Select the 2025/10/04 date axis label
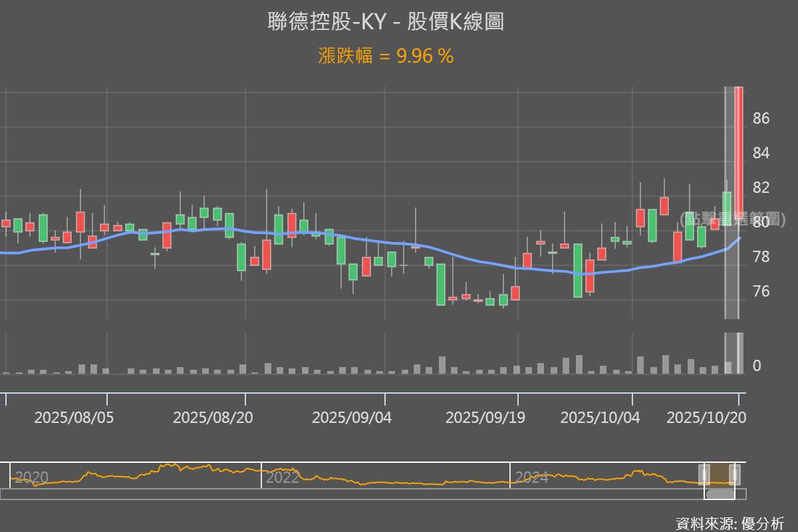The width and height of the screenshot is (798, 532). (600, 418)
